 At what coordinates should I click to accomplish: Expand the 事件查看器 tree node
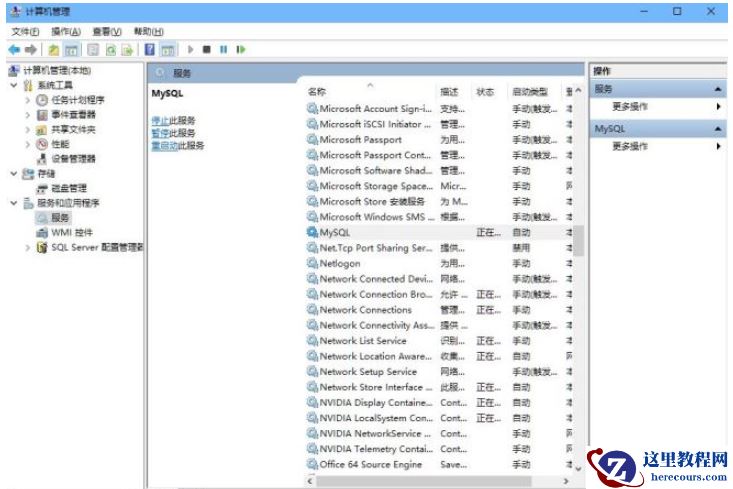28,115
